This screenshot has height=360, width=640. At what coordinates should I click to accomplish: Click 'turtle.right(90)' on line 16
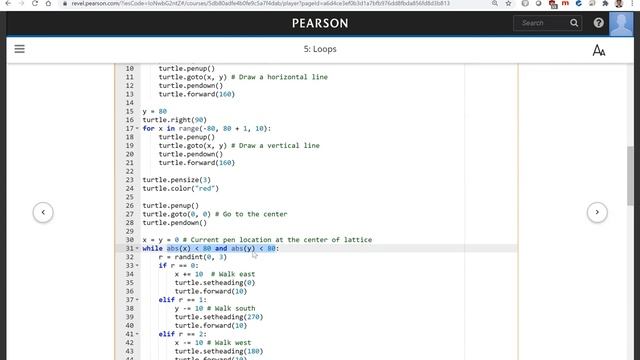175,120
